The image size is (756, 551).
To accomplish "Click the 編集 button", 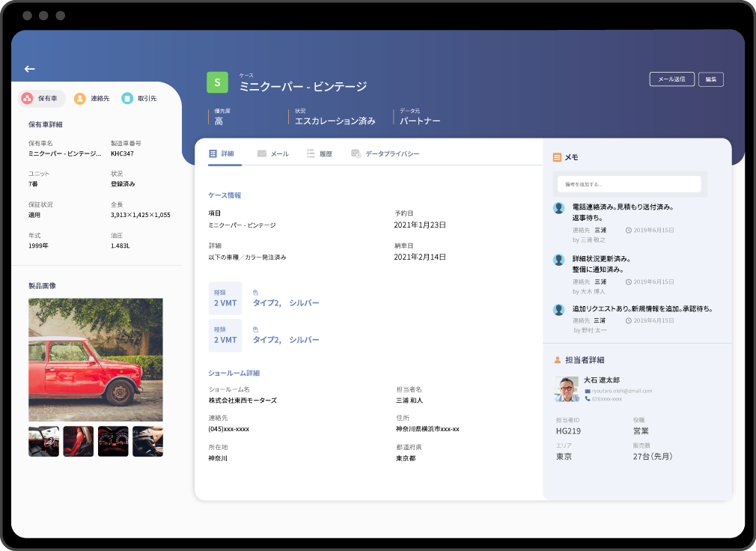I will click(x=711, y=79).
